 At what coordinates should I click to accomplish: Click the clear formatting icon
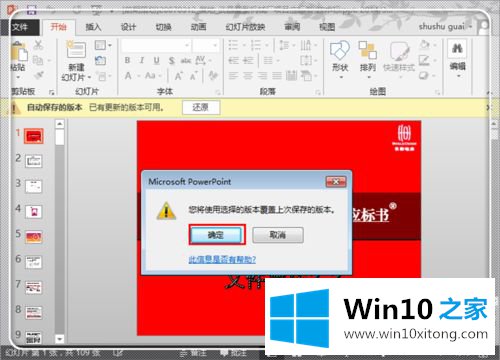tap(213, 76)
